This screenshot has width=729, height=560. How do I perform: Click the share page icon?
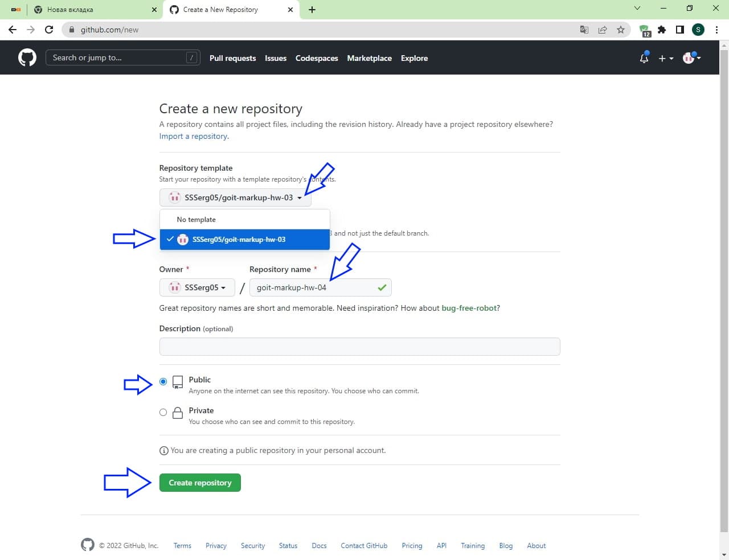point(602,30)
